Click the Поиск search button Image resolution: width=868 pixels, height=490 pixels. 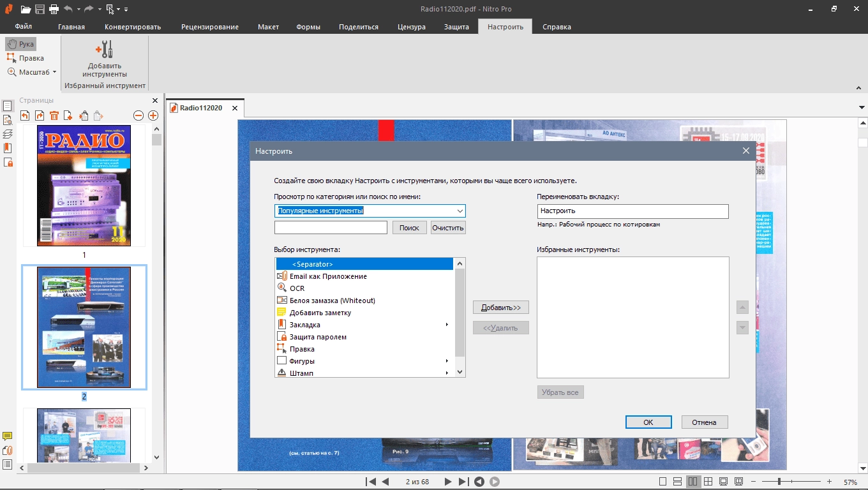click(x=409, y=228)
